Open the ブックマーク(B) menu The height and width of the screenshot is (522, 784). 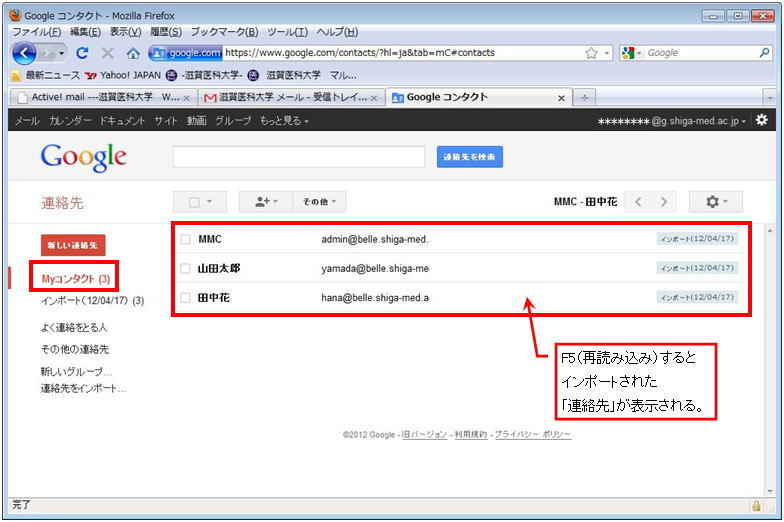click(224, 32)
